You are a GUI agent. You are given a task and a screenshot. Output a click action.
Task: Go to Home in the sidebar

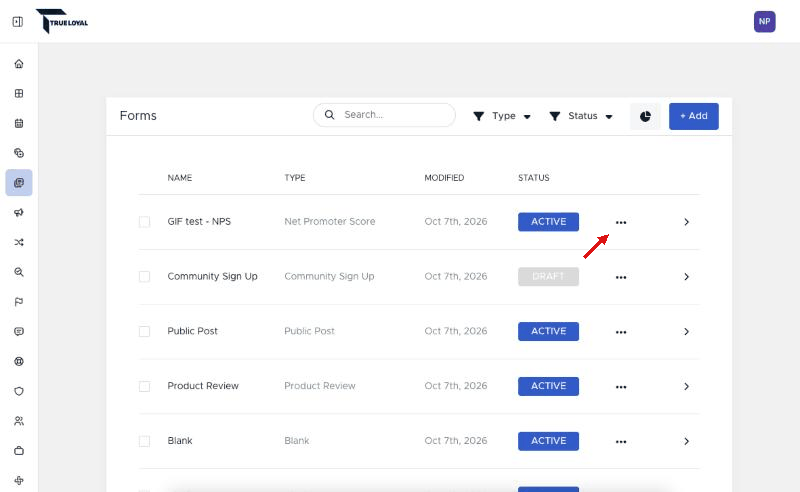tap(19, 64)
